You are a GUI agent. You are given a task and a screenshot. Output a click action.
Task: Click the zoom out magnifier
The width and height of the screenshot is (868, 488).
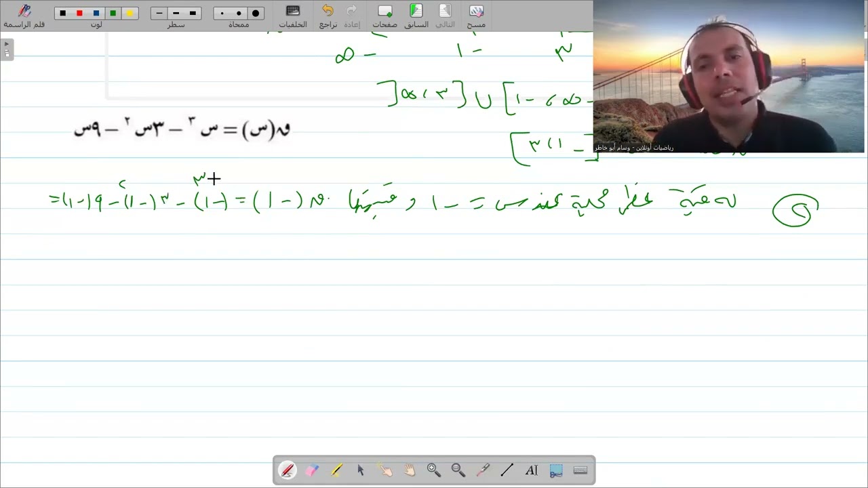458,470
